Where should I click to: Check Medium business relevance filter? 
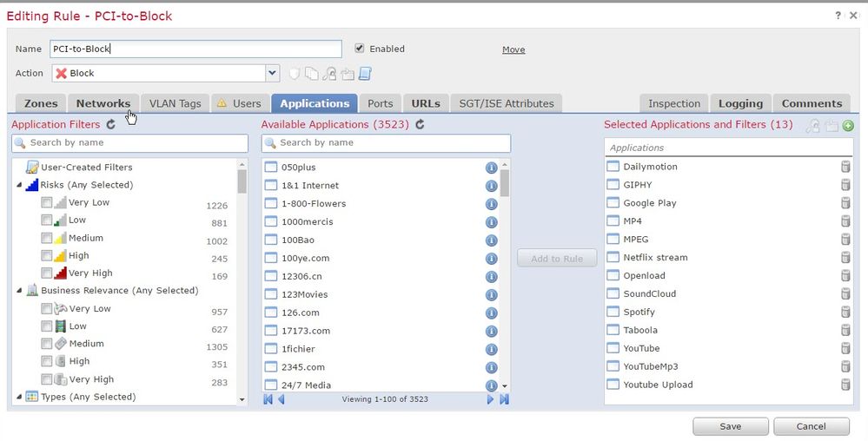(x=47, y=344)
